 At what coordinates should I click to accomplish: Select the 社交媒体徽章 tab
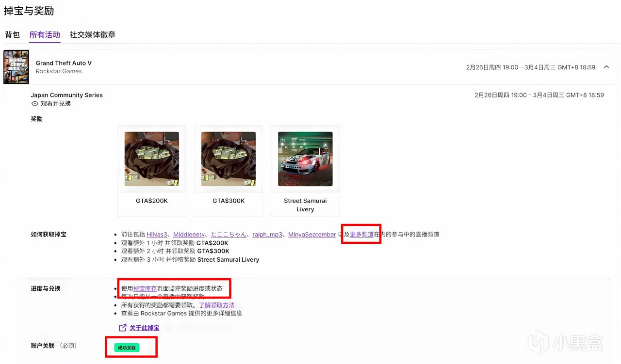[92, 35]
